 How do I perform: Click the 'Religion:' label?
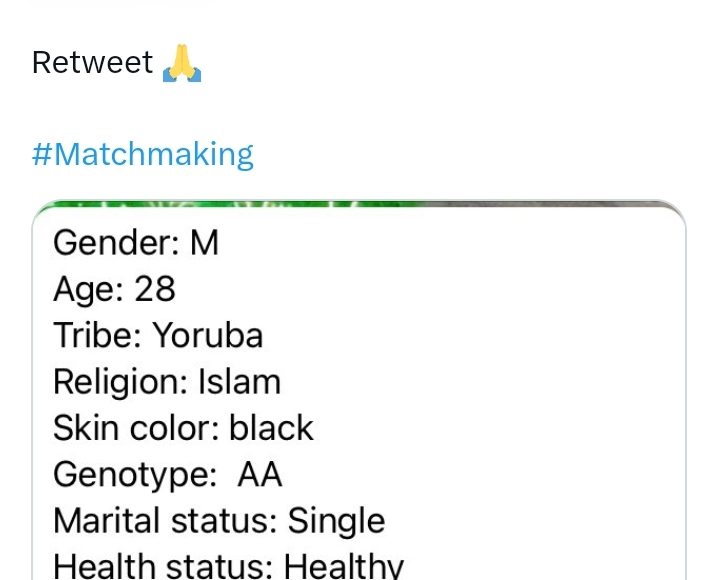tap(119, 381)
